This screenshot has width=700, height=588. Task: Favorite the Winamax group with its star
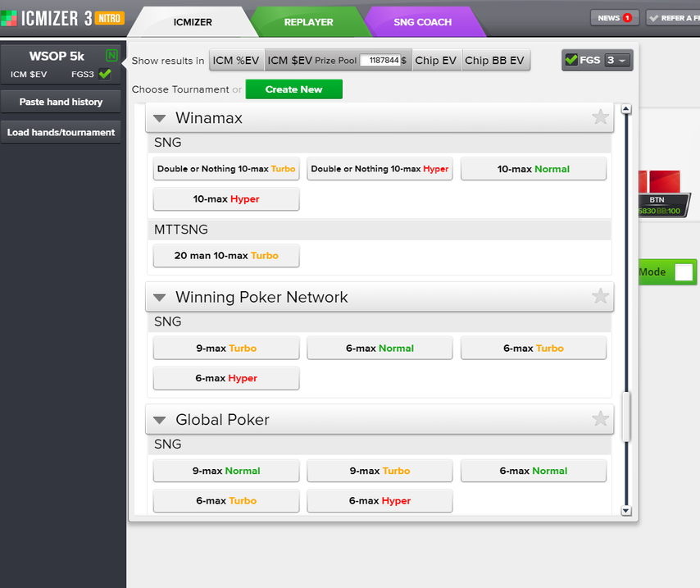(600, 117)
